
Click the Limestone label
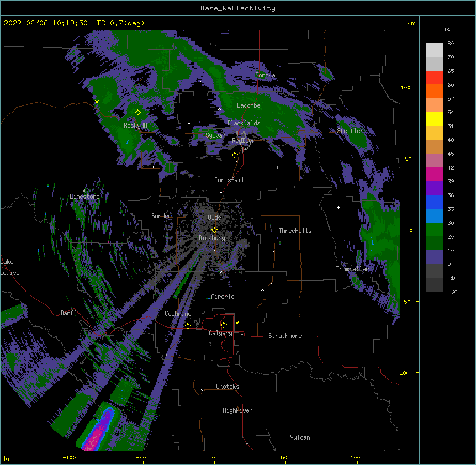coord(84,197)
